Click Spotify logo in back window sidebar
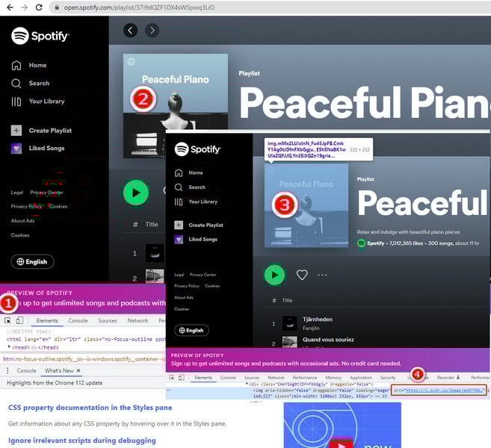491x448 pixels. (40, 36)
